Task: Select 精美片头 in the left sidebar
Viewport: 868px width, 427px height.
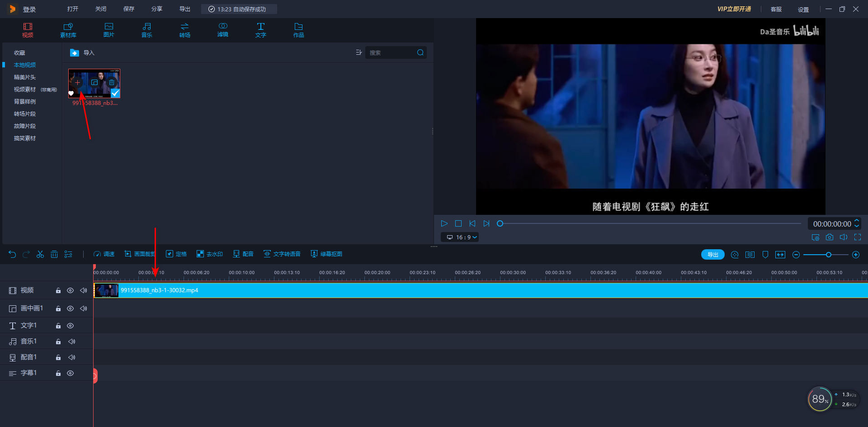Action: pos(25,77)
